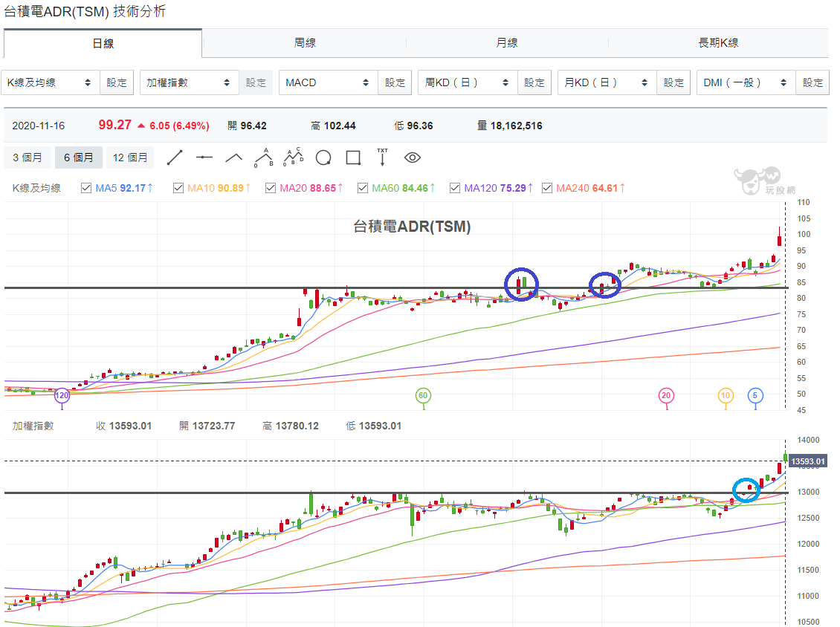Open the 加權指數 indicator dropdown

(x=189, y=82)
